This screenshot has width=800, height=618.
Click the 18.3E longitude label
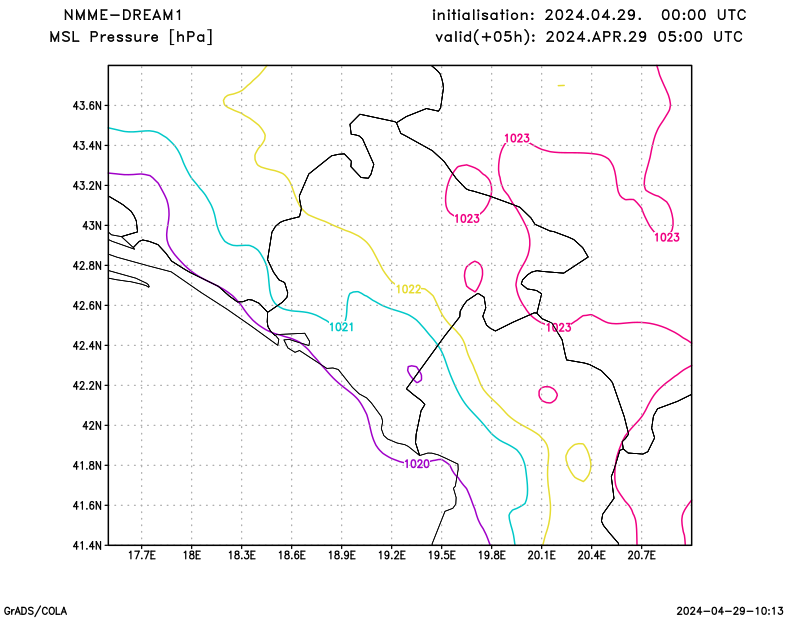point(241,555)
